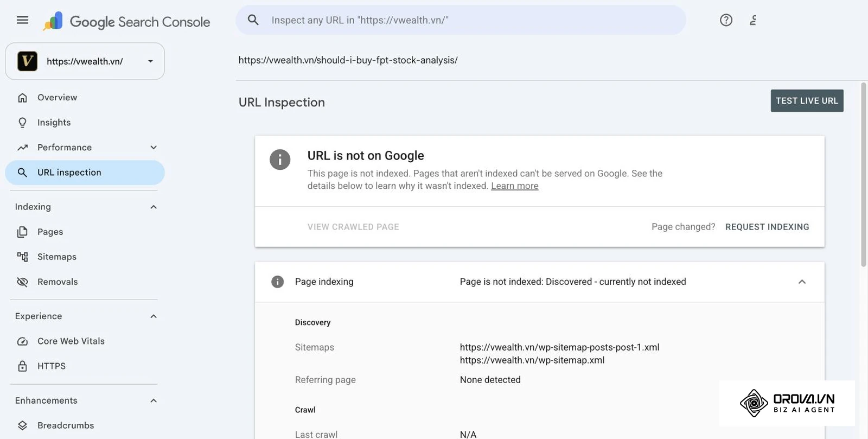Viewport: 868px width, 439px height.
Task: Click the Pages documents icon
Action: 22,232
